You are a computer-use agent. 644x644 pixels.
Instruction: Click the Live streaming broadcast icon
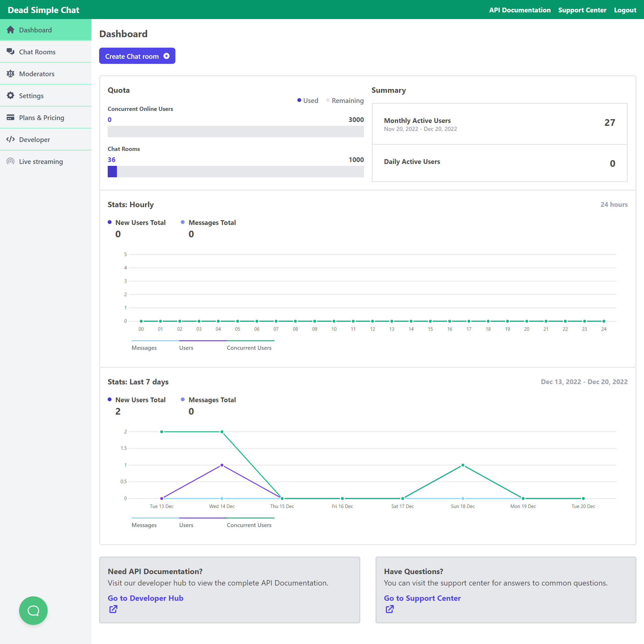coord(11,161)
